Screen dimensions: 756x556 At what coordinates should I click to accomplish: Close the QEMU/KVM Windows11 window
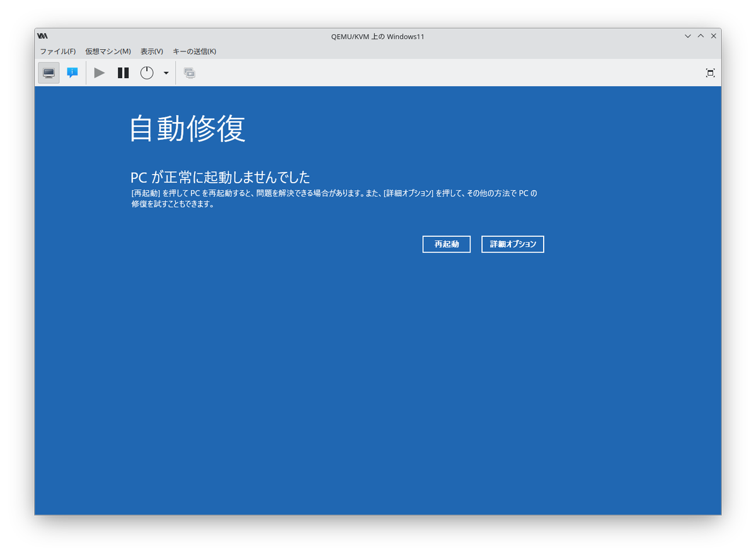click(713, 37)
